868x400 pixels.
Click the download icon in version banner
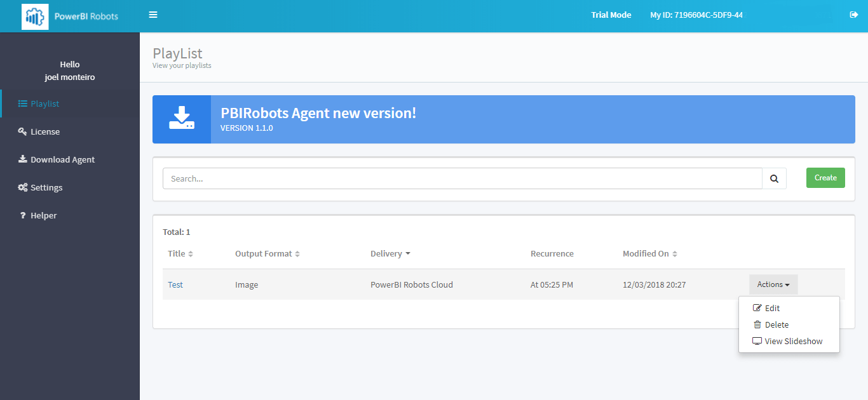(182, 119)
